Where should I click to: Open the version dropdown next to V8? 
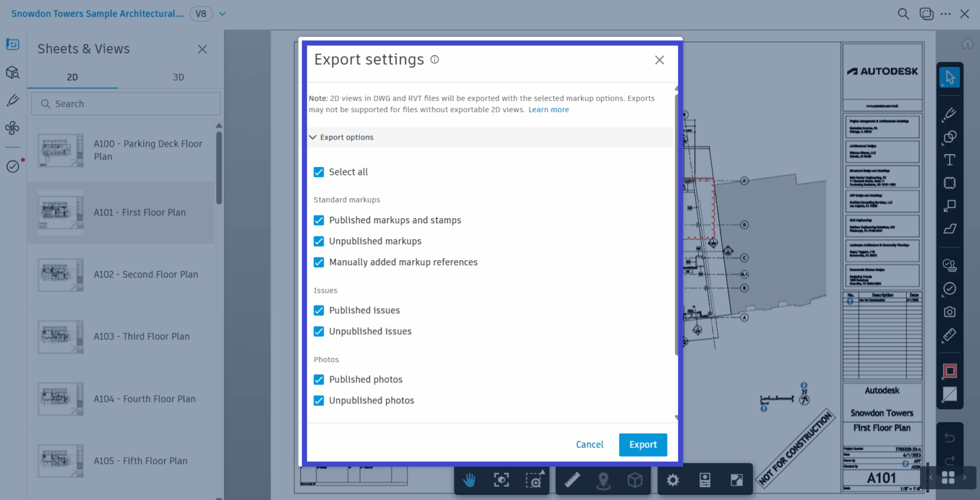point(221,13)
